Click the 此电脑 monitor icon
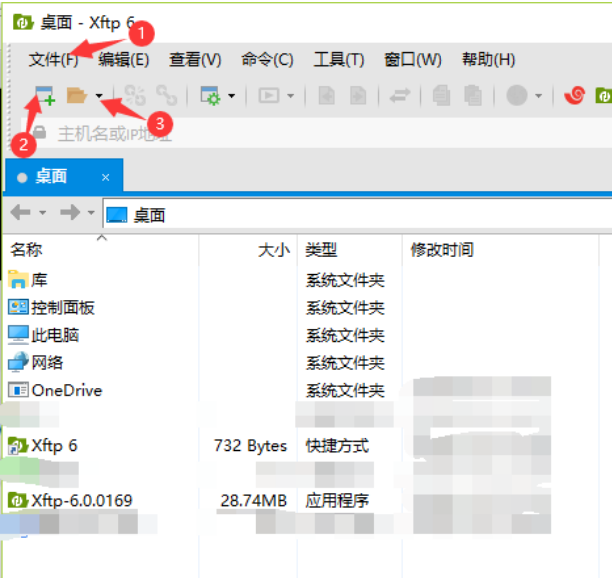The image size is (612, 578). pyautogui.click(x=18, y=335)
